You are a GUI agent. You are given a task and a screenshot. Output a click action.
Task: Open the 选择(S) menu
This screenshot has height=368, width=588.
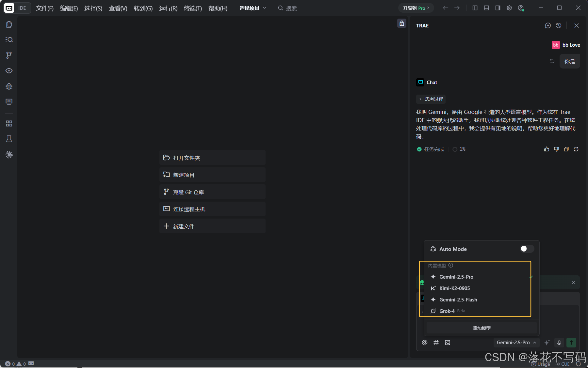tap(93, 8)
